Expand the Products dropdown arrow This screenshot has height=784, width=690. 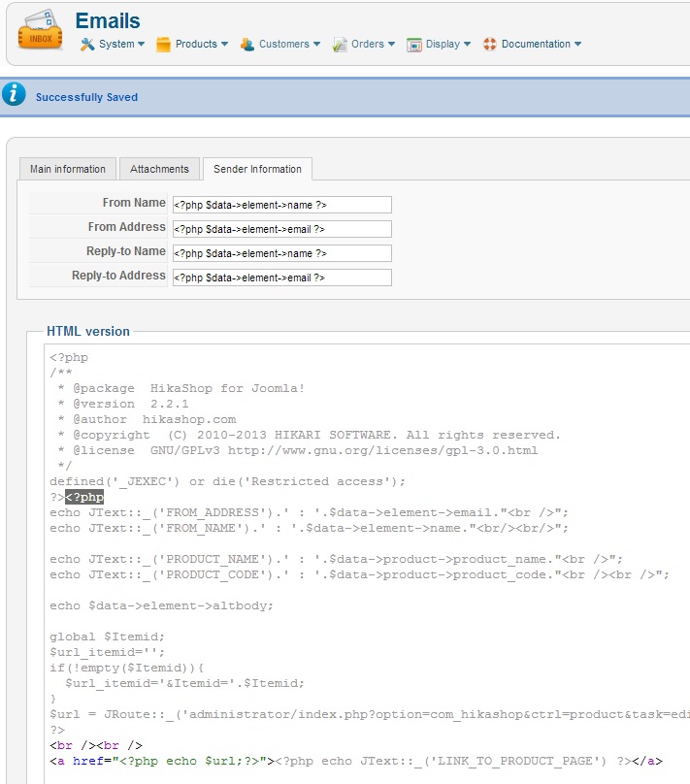click(224, 45)
